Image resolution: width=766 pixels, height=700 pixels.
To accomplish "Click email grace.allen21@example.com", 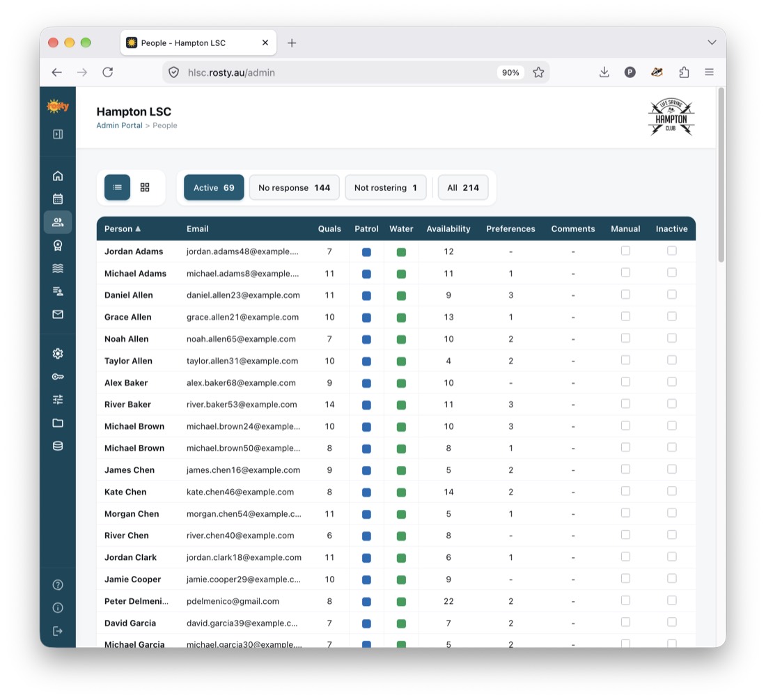I will point(242,317).
